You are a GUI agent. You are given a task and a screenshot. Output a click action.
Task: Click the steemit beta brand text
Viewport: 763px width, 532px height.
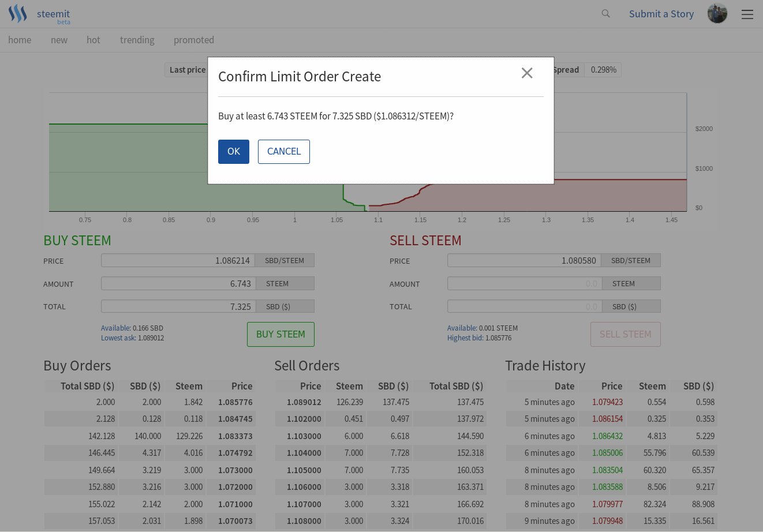coord(54,16)
